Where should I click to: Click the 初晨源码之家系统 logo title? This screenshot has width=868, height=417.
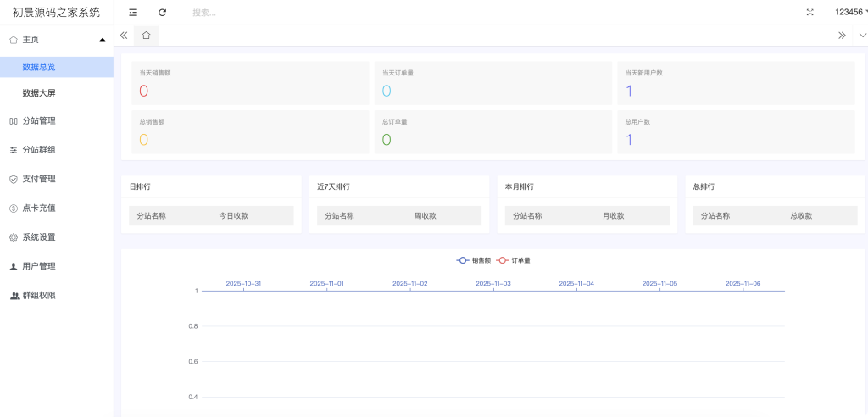pos(57,12)
